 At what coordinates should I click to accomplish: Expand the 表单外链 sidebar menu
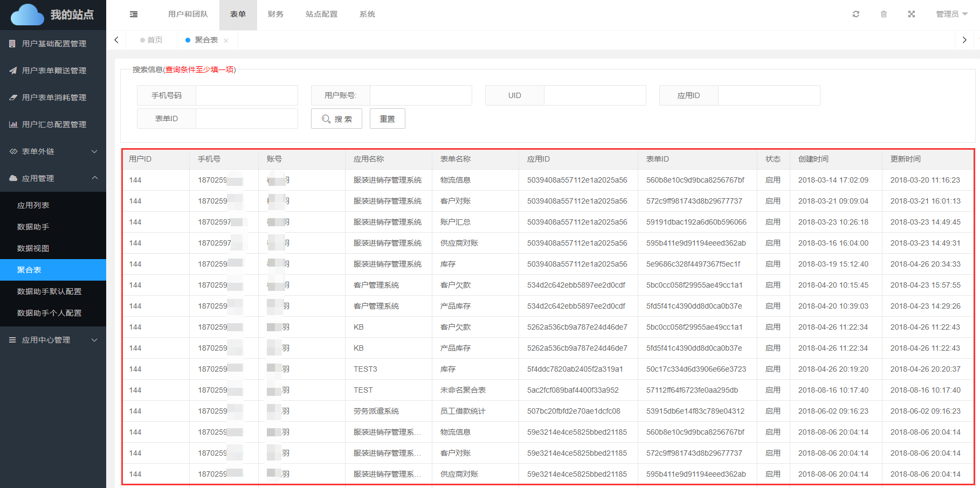[53, 151]
